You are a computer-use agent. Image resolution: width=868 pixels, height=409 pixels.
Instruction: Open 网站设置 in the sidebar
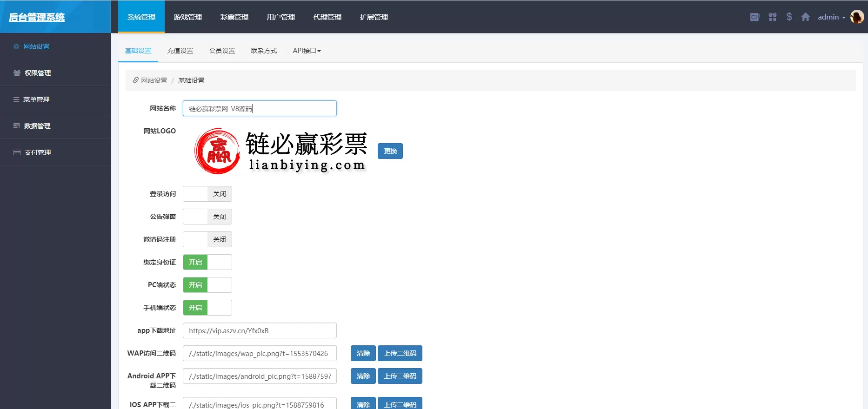(55, 46)
